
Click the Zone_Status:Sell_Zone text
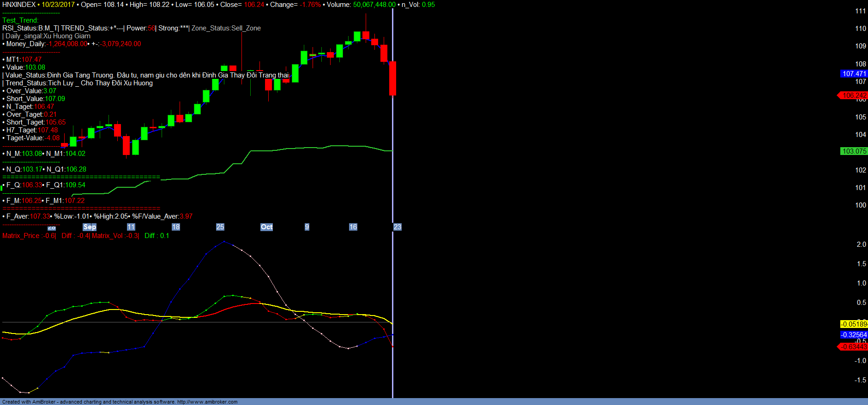[226, 28]
